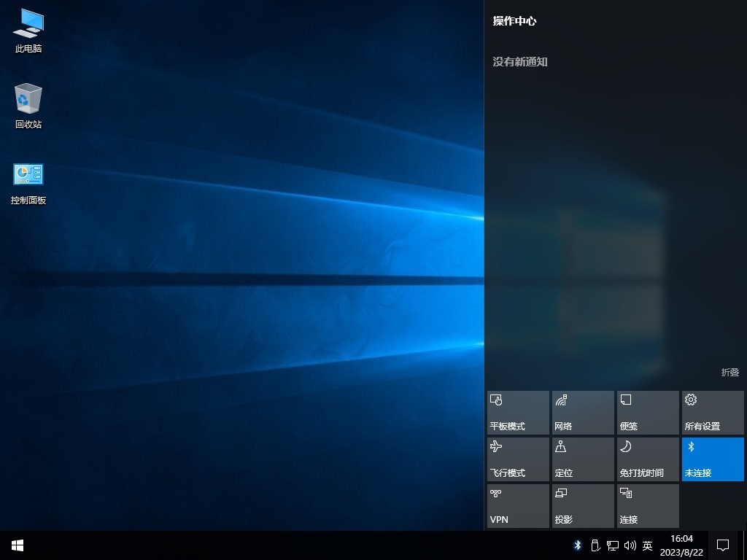
Task: Turn off the Bluetooth 未连接 tile
Action: (x=713, y=459)
